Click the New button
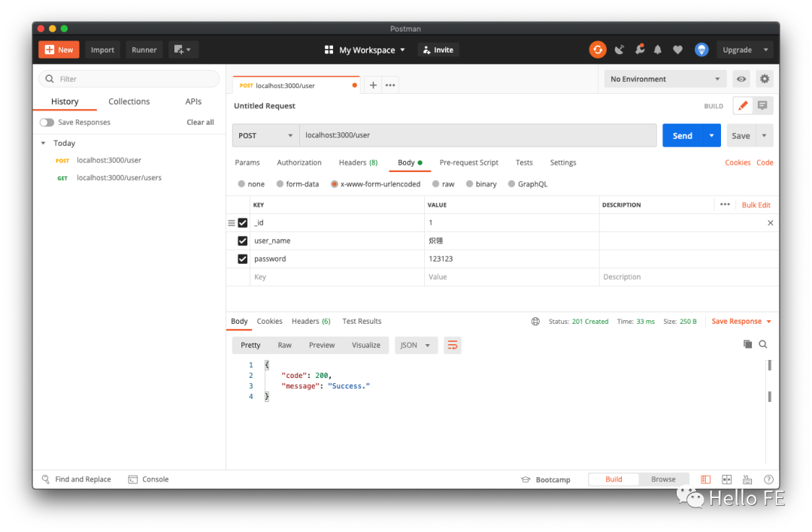The height and width of the screenshot is (532, 812). click(x=59, y=50)
